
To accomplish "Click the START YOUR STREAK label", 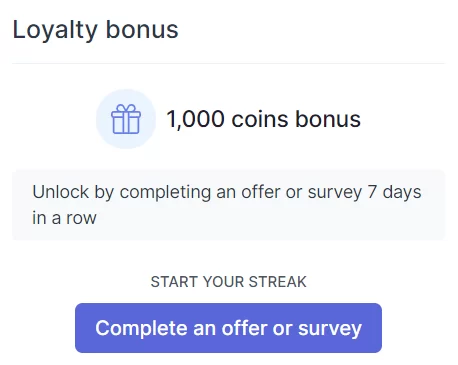I will pos(228,282).
